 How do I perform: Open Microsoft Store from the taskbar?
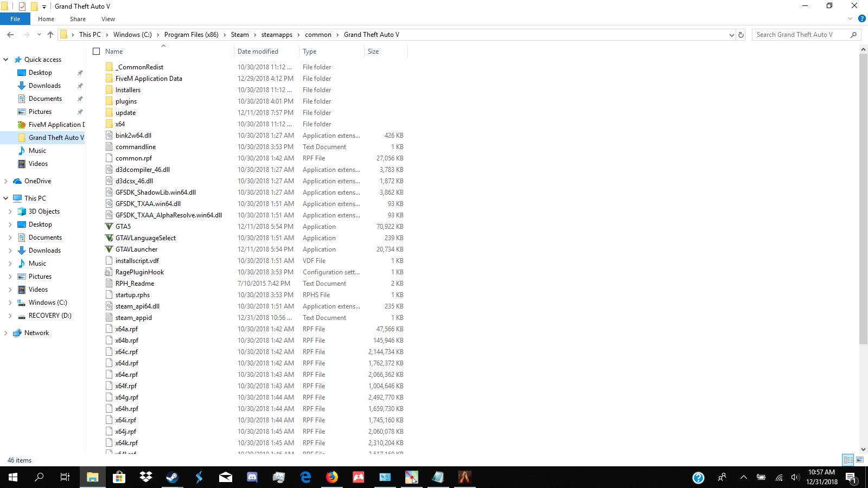tap(119, 477)
